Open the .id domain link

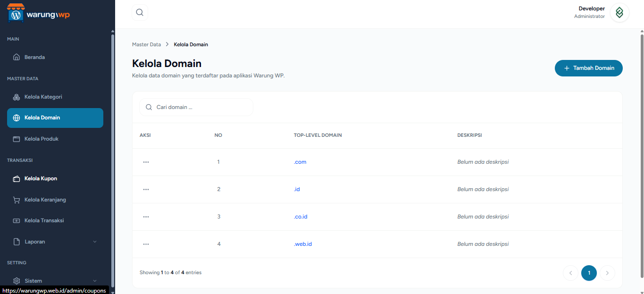click(x=297, y=189)
